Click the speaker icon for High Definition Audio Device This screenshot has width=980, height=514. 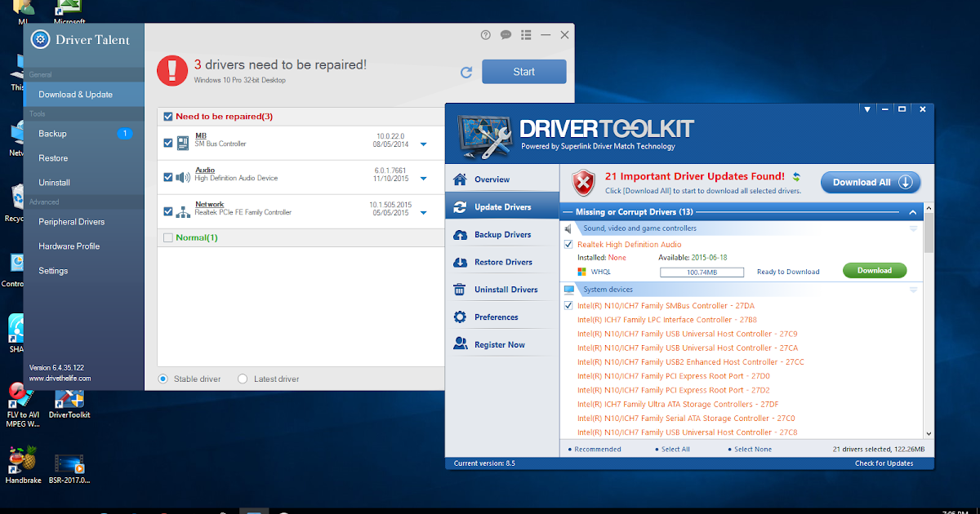[182, 177]
